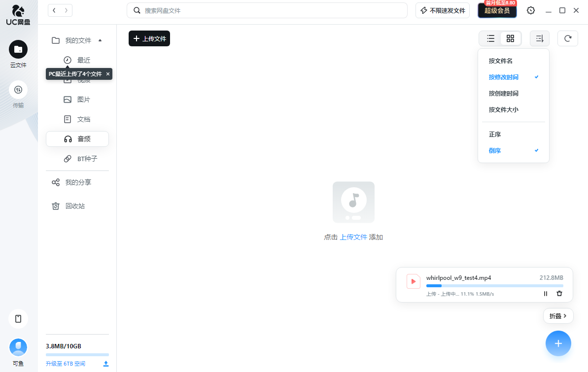The height and width of the screenshot is (372, 588).
Task: Delete the whirlpool_w9_test4.mp4 upload task
Action: pos(559,294)
